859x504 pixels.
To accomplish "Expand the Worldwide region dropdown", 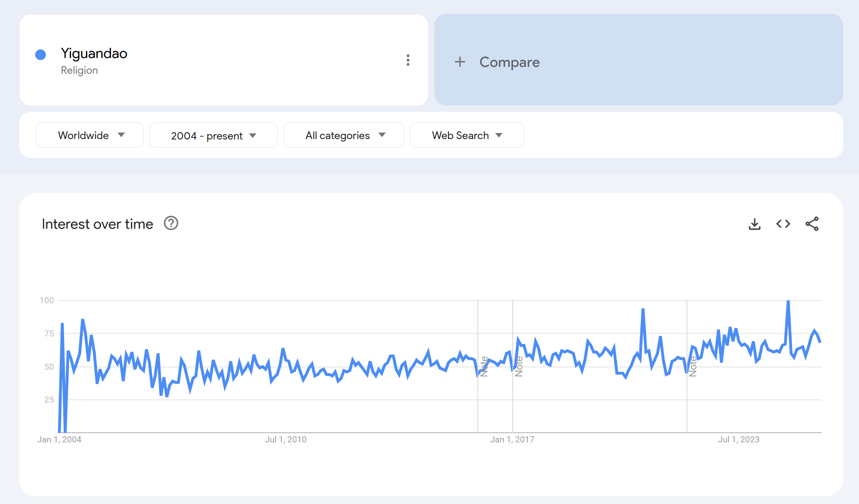I will point(90,135).
